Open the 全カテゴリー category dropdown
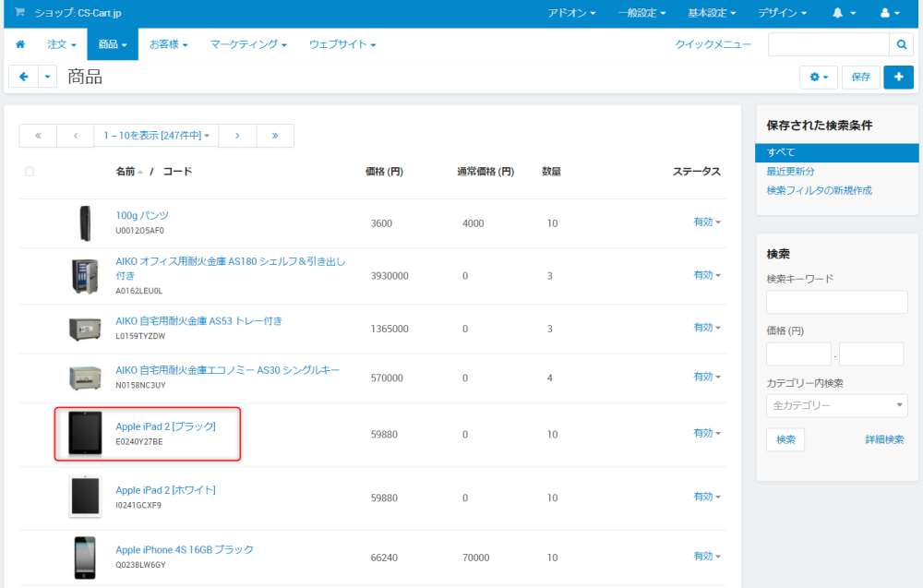Image resolution: width=923 pixels, height=588 pixels. (836, 405)
